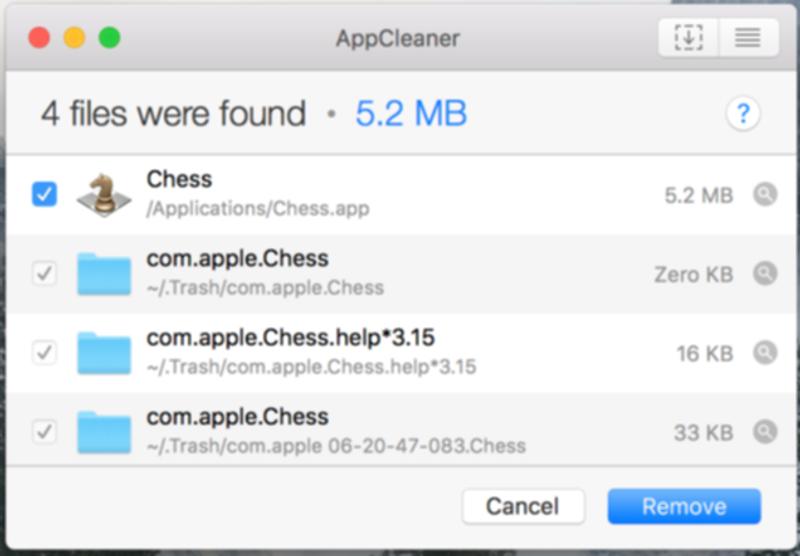This screenshot has width=800, height=556.
Task: Reveal the Zero KB com.apple.Chess folder in Finder
Action: click(765, 274)
